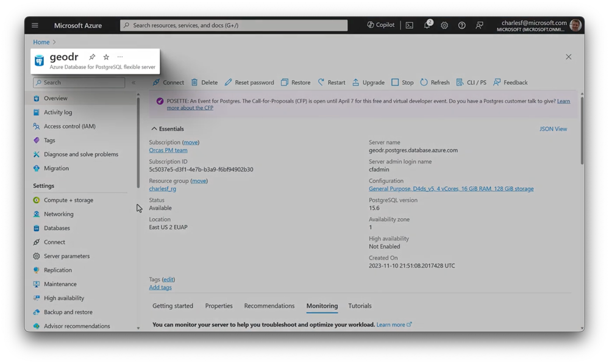Click edit next to Tags

168,279
